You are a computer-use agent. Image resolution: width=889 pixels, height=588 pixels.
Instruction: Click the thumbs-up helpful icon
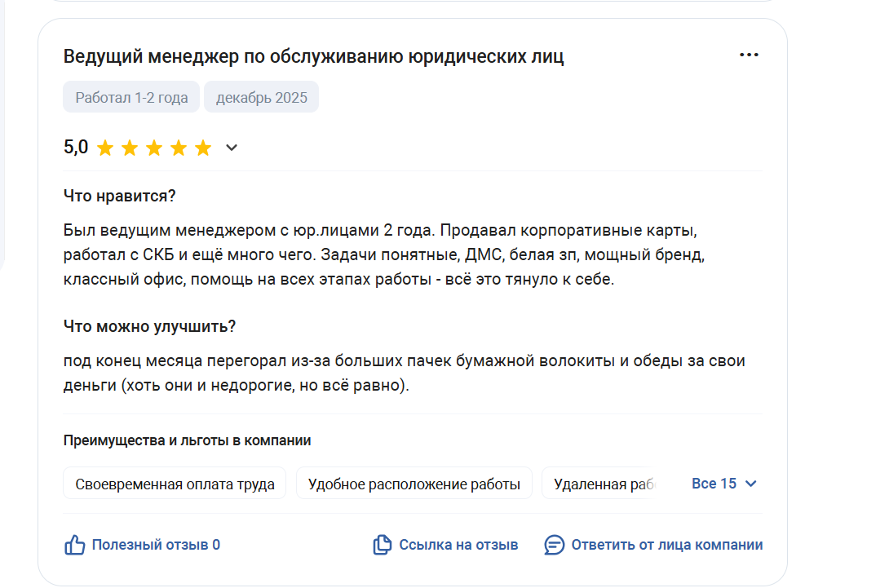[75, 545]
